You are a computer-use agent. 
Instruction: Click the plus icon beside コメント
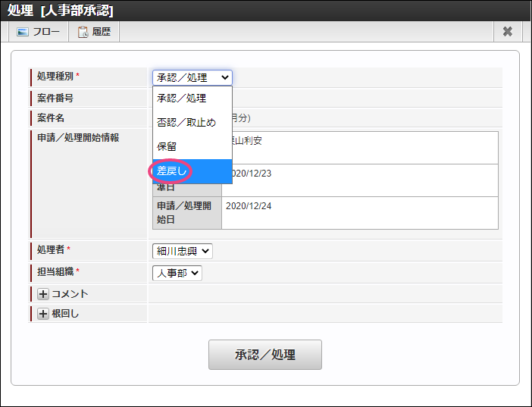[43, 294]
